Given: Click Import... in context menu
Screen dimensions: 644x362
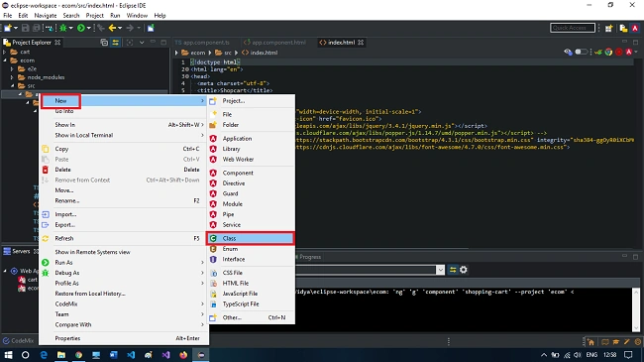Looking at the screenshot, I should (123, 214).
